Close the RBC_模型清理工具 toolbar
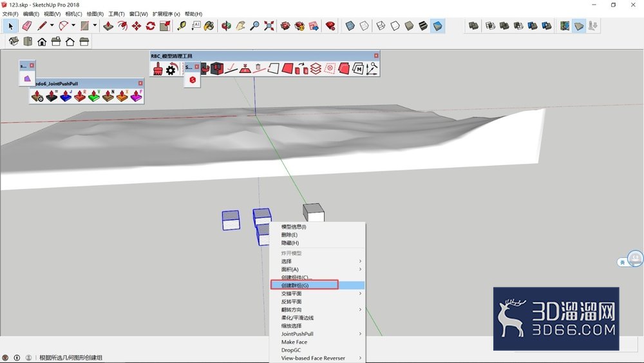The image size is (644, 363). [x=376, y=55]
